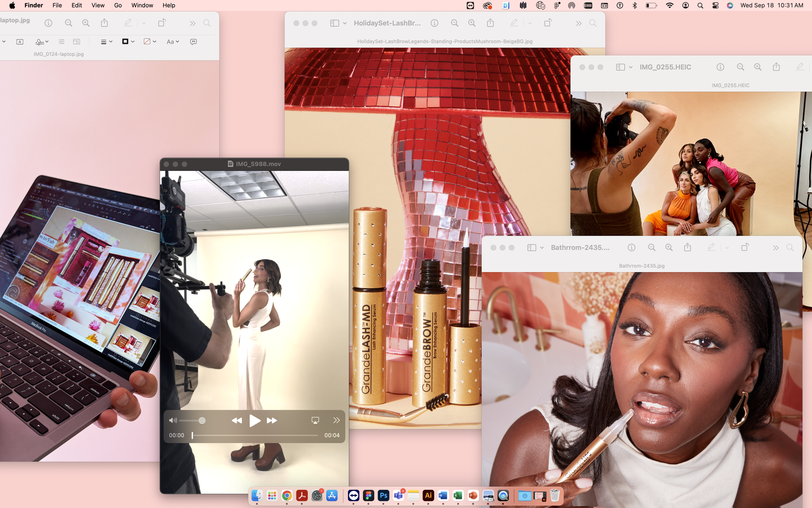The image size is (812, 508).
Task: Open share and playback options in IMG_5988.mov
Action: pyautogui.click(x=336, y=421)
